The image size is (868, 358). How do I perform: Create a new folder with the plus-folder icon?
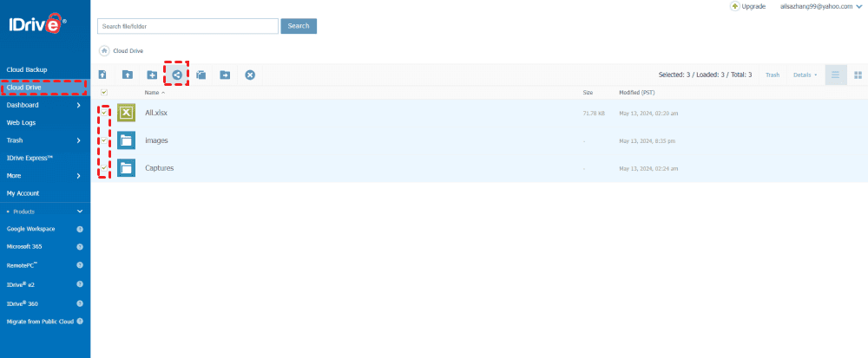152,75
